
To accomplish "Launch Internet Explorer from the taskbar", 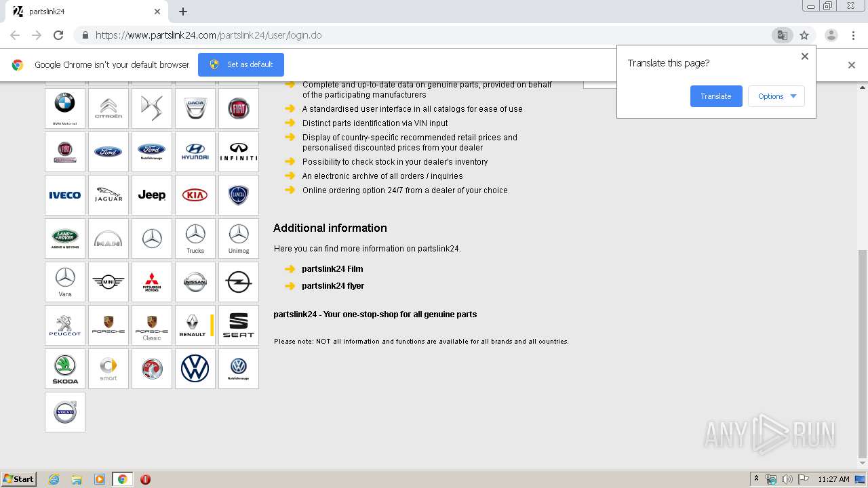I will point(54,479).
